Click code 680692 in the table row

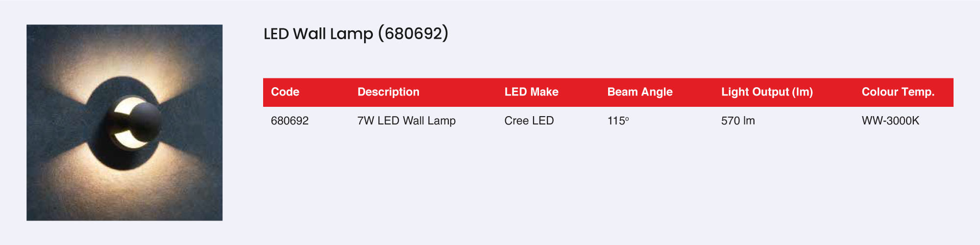(x=290, y=121)
